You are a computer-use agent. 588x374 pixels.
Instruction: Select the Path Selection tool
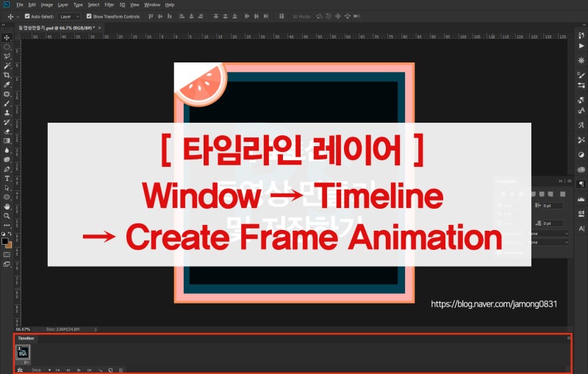point(7,188)
